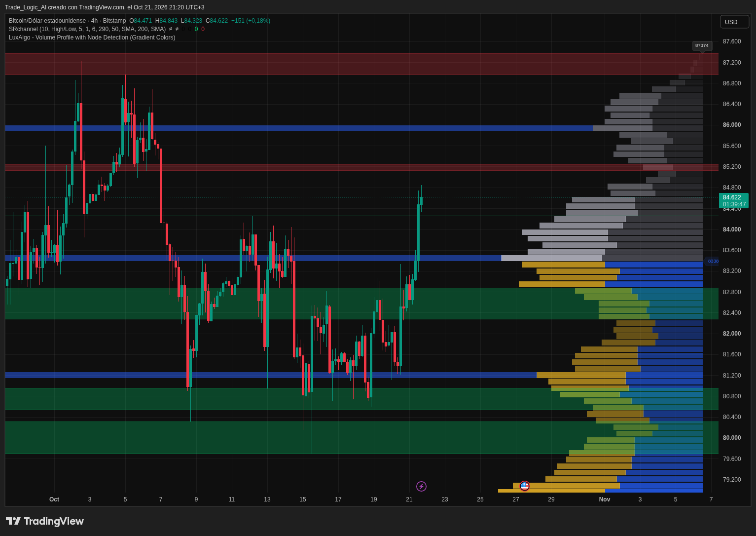Viewport: 756px width, 536px height.
Task: Select the LuxAlgo Volume Profile indicator legend
Action: (x=92, y=38)
